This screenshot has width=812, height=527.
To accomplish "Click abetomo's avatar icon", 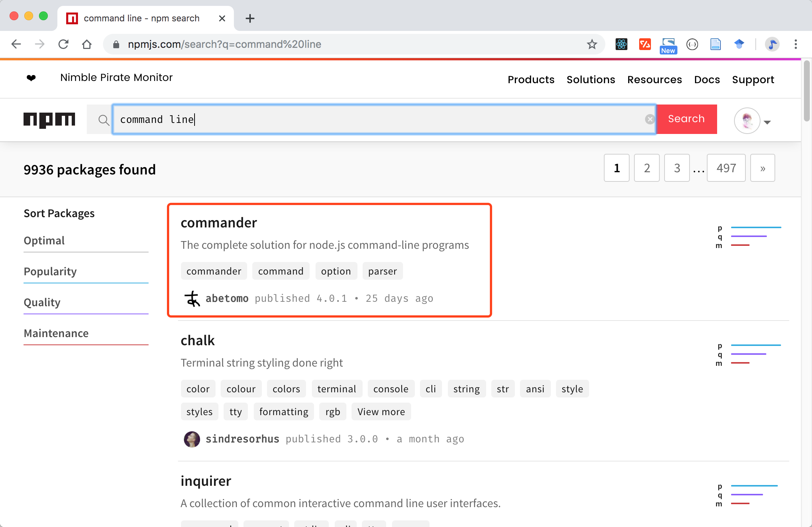I will tap(192, 298).
